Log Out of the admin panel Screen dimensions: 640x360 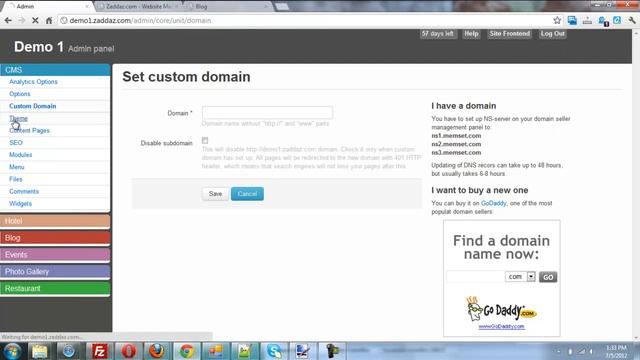[553, 34]
